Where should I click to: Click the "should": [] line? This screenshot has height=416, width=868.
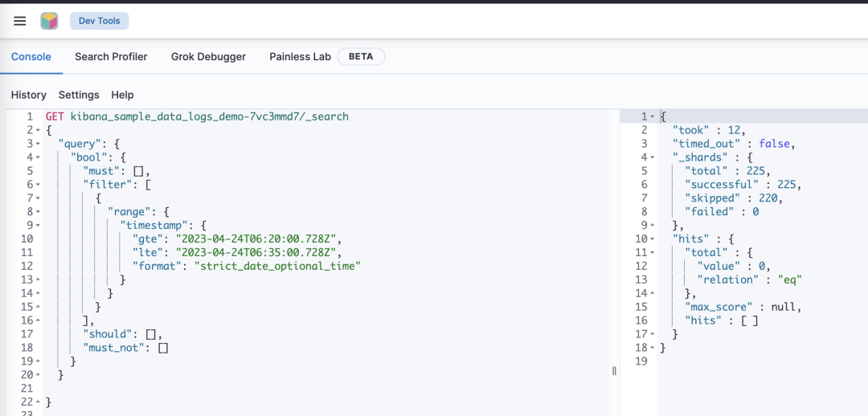(122, 333)
